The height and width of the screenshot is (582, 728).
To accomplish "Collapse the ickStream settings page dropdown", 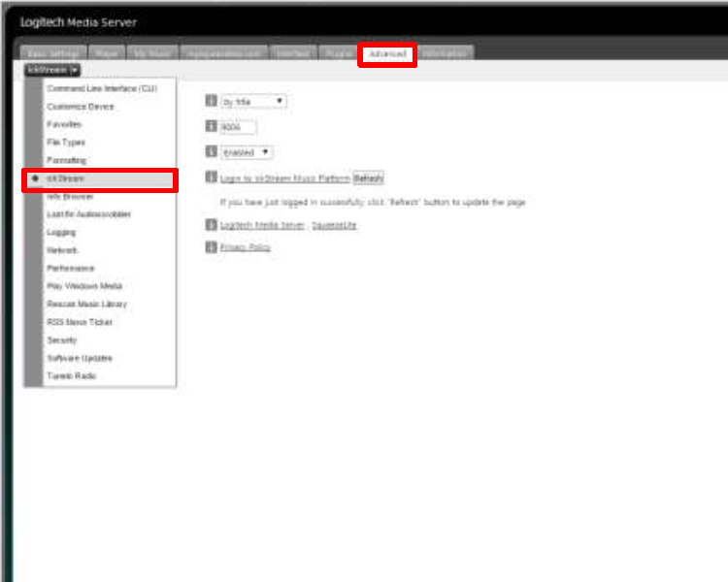I will pyautogui.click(x=53, y=70).
